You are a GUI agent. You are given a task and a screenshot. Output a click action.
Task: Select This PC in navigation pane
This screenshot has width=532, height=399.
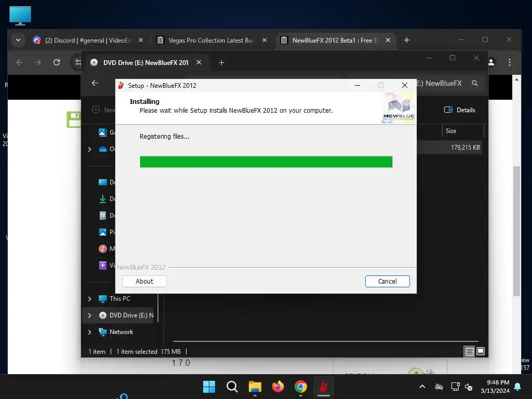point(120,299)
